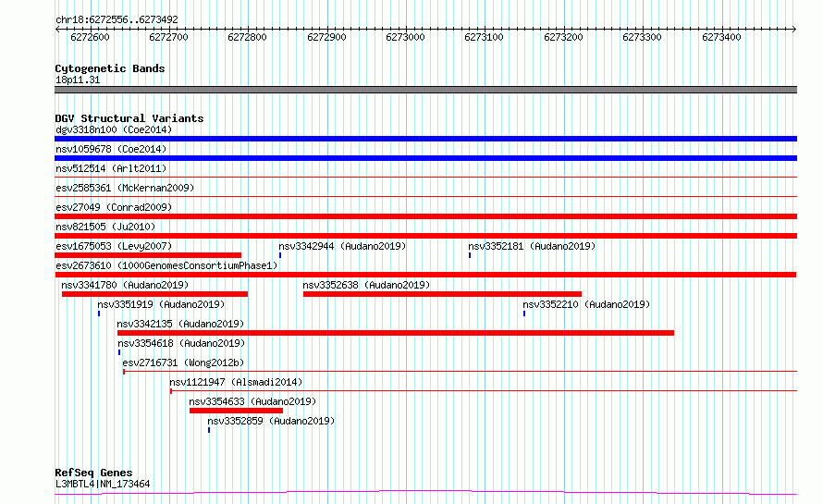Open the L3MBTL4|NM_173464 gene label
Viewport: 823px width, 504px height.
(x=103, y=484)
